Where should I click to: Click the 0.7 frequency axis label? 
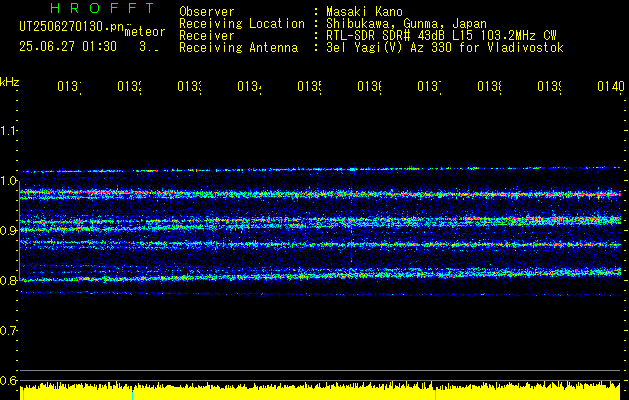pos(8,330)
